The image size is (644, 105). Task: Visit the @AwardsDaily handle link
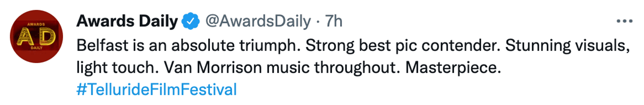258,21
